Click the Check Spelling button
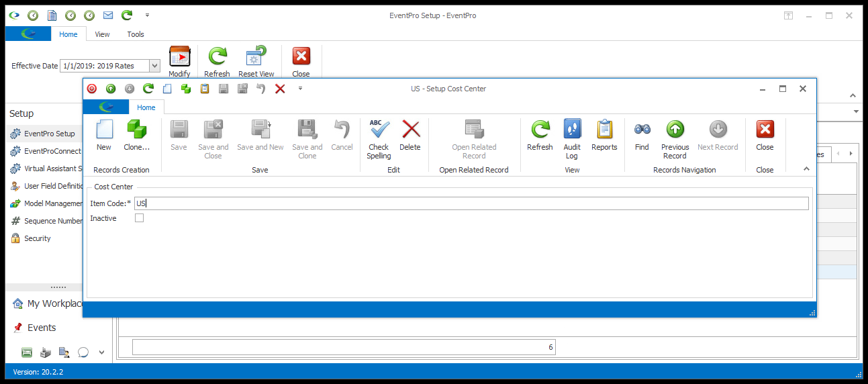 click(379, 140)
